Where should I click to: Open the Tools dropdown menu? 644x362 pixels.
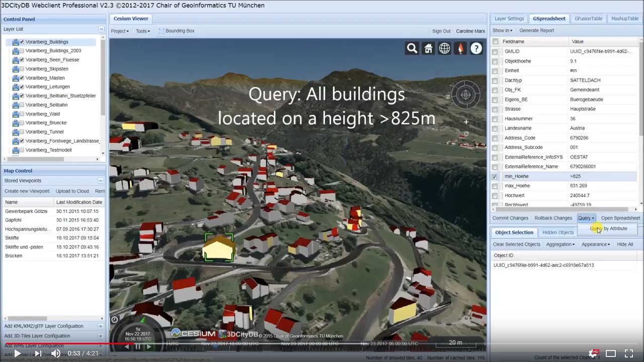143,31
